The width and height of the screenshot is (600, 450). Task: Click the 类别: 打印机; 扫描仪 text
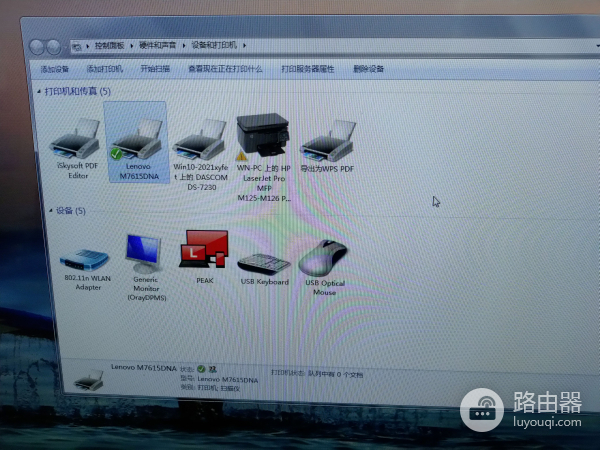pyautogui.click(x=210, y=388)
